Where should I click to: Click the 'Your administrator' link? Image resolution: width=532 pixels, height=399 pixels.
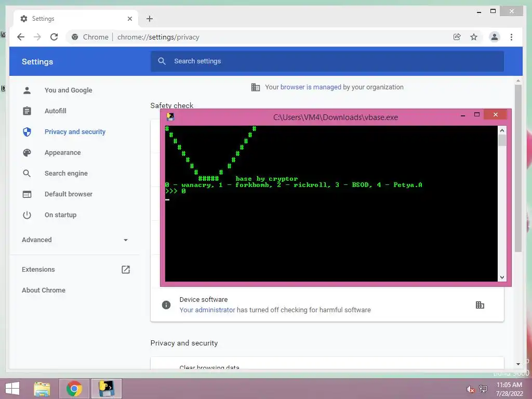[x=207, y=310]
